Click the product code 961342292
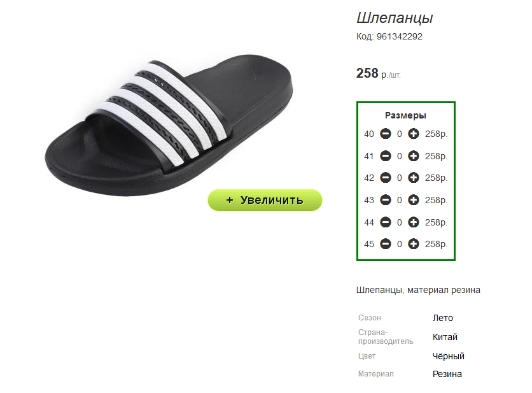This screenshot has width=532, height=393. (x=400, y=36)
